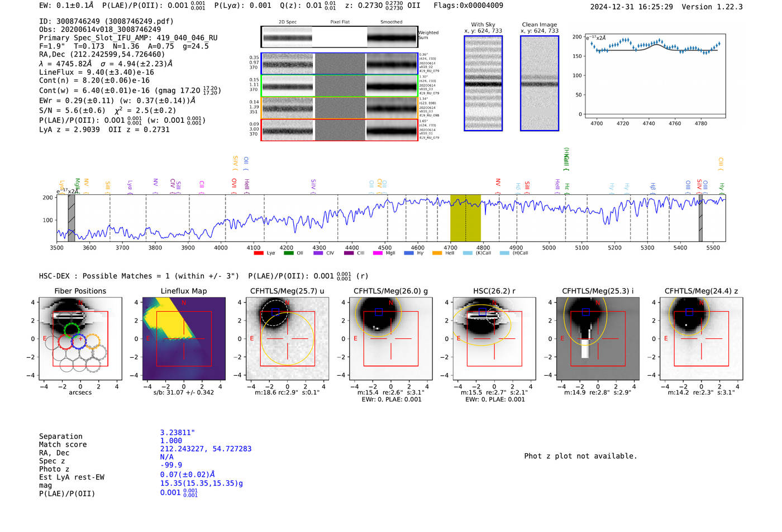Click the Obs: 20200614v018_3008746249 line

[100, 30]
